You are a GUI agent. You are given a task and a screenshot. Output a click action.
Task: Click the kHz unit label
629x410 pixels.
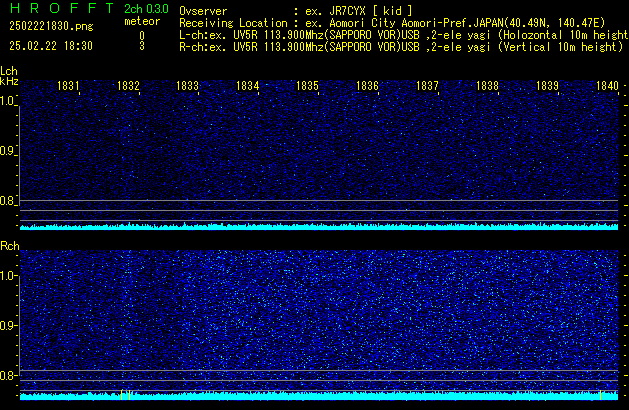[x=9, y=81]
